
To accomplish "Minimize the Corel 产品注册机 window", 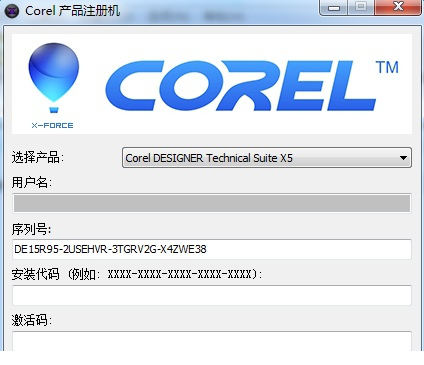I will [x=334, y=7].
